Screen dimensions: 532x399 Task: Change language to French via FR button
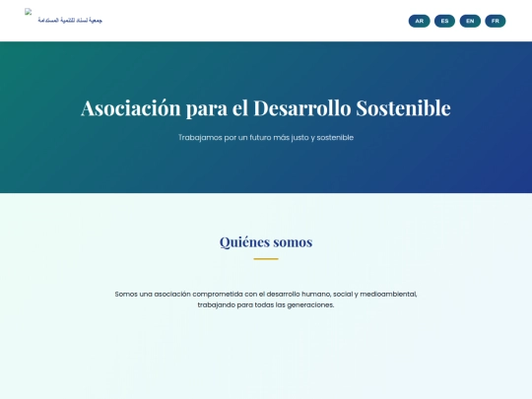click(x=496, y=21)
